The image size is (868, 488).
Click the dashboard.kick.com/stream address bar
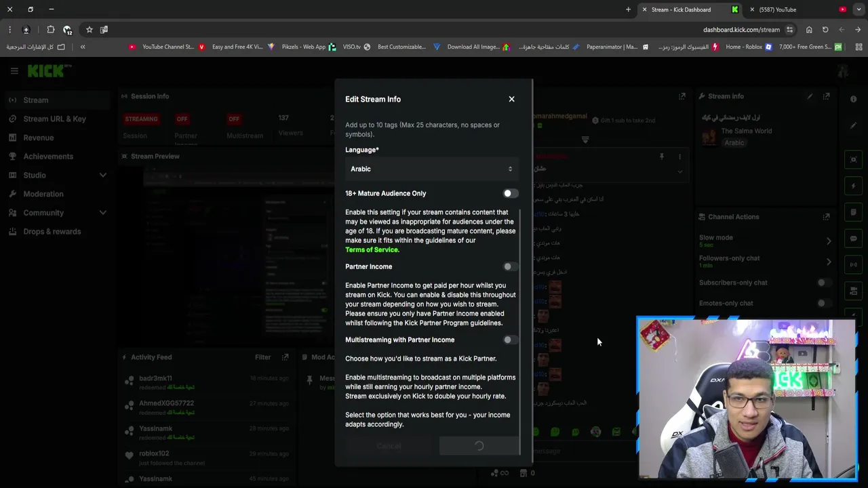tap(741, 30)
